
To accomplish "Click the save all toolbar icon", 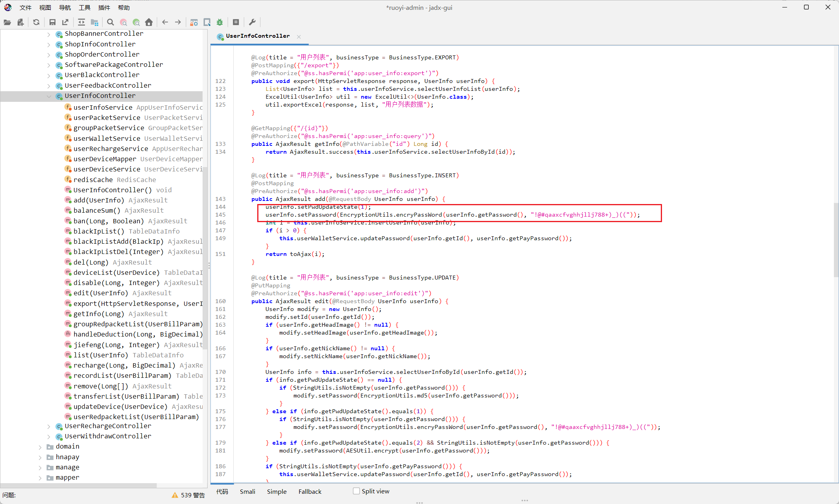I will 52,22.
